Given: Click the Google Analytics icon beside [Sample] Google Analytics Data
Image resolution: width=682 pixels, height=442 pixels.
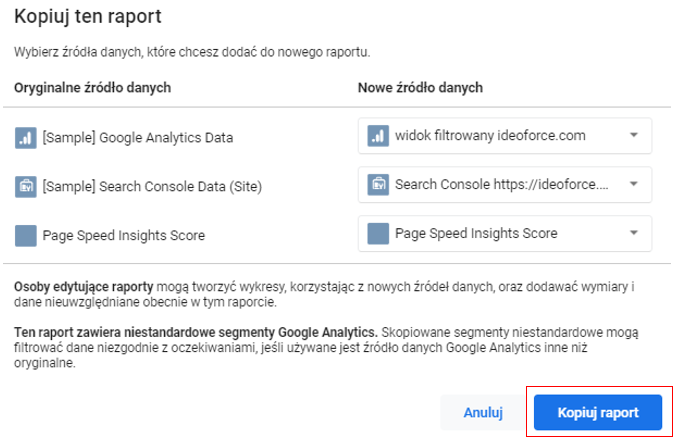Looking at the screenshot, I should tap(25, 137).
